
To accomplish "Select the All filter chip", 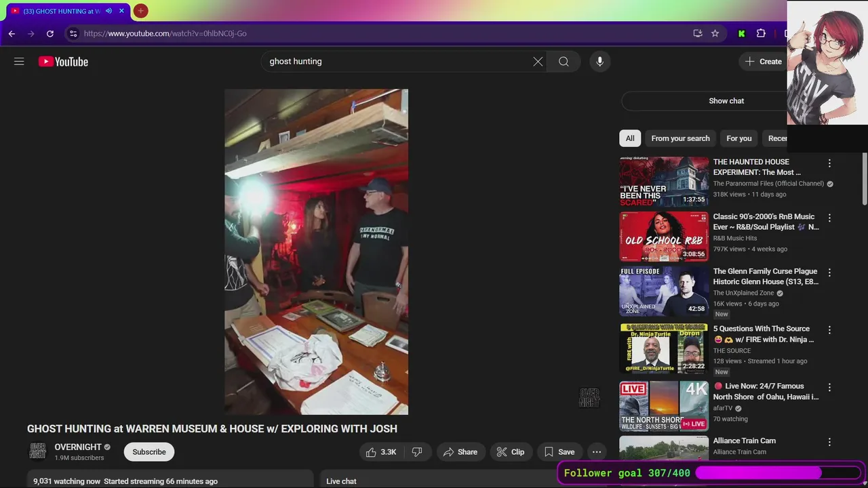I will pyautogui.click(x=630, y=138).
